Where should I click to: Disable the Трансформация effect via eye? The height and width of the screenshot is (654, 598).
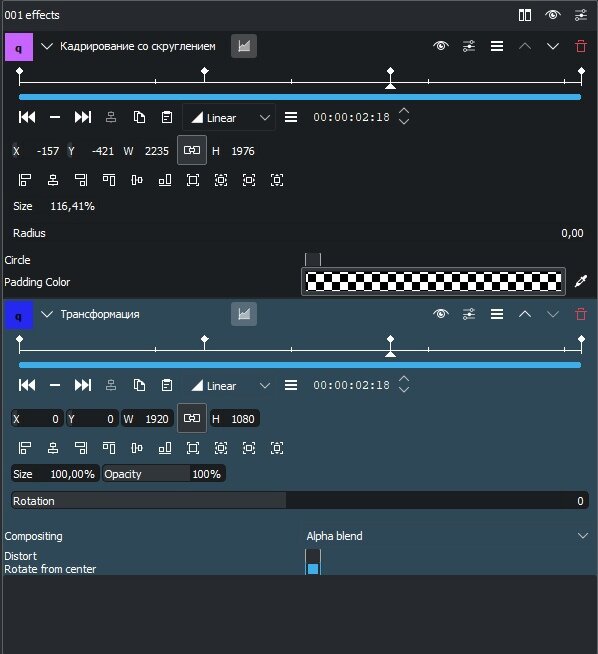coord(441,314)
